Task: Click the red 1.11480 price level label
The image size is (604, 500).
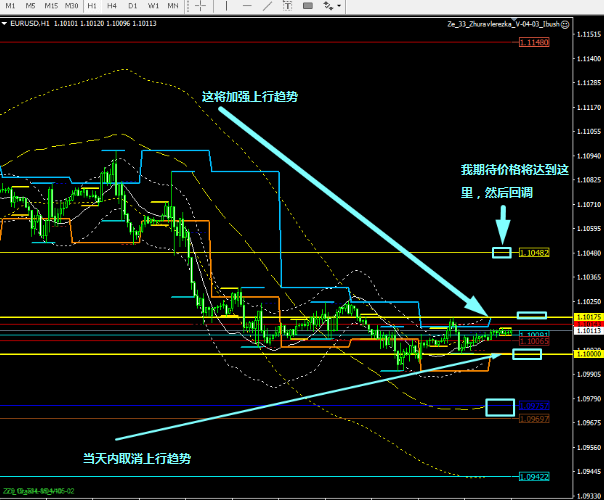Action: pos(535,43)
